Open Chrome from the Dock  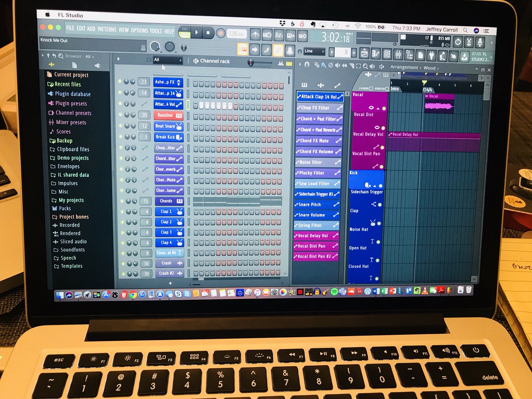click(x=133, y=294)
